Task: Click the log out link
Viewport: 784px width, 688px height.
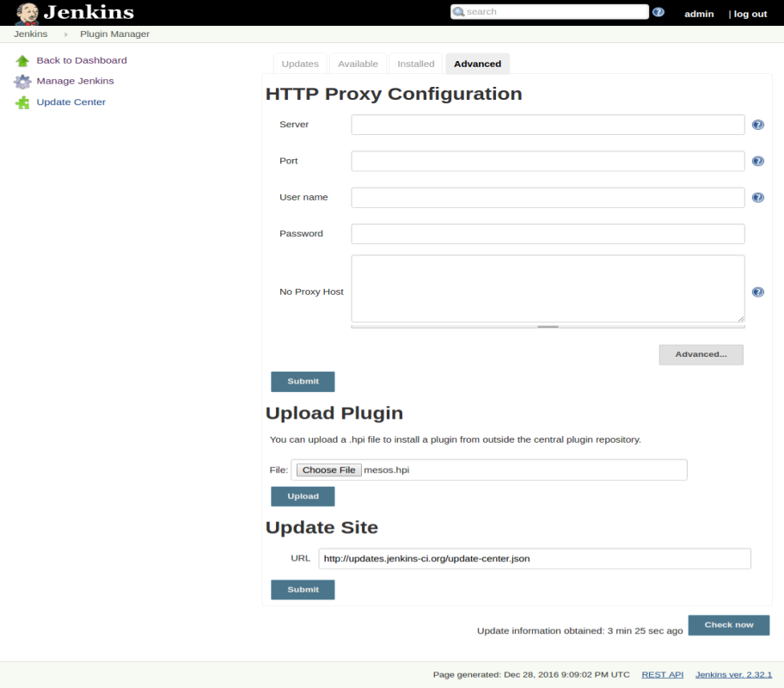Action: click(750, 14)
